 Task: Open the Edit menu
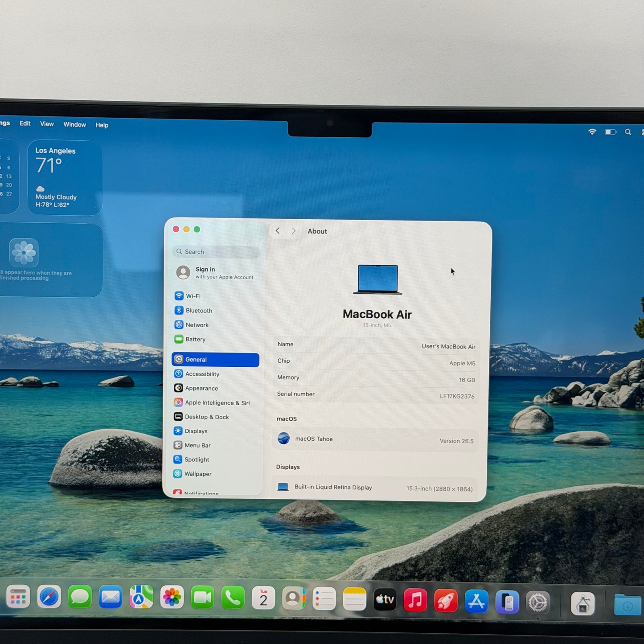pos(25,123)
